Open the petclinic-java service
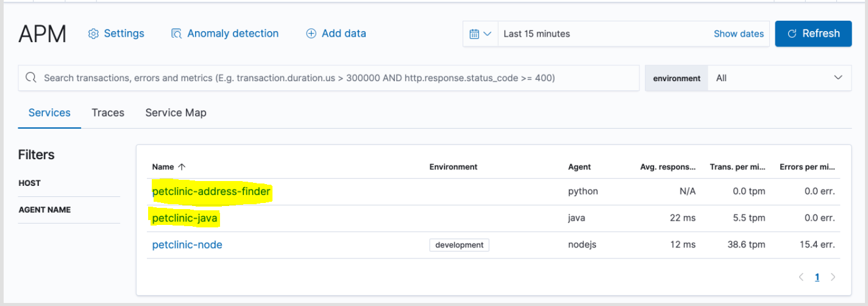The height and width of the screenshot is (306, 868). [185, 218]
